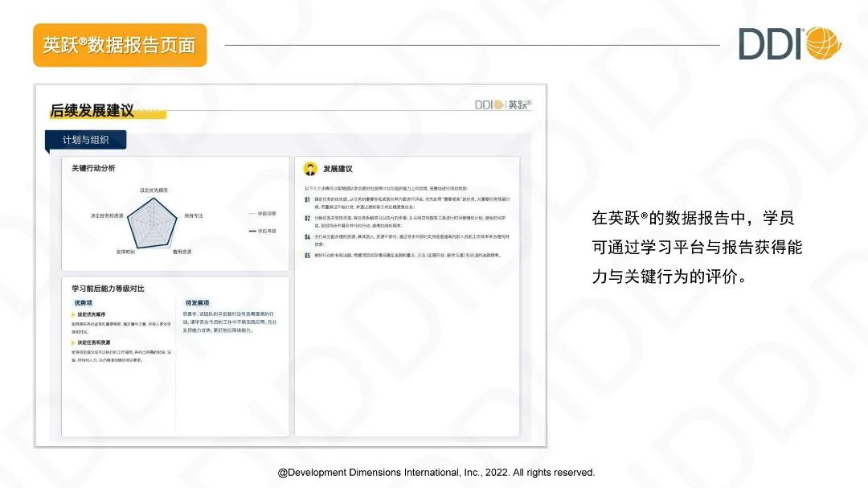Click the pentagon radar chart
Viewport: 868px width, 488px height.
[x=152, y=223]
